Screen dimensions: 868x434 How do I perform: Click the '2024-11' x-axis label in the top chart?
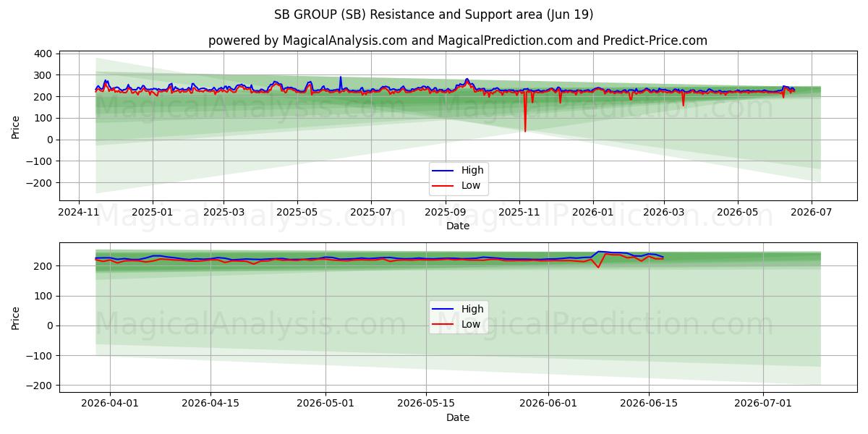79,213
